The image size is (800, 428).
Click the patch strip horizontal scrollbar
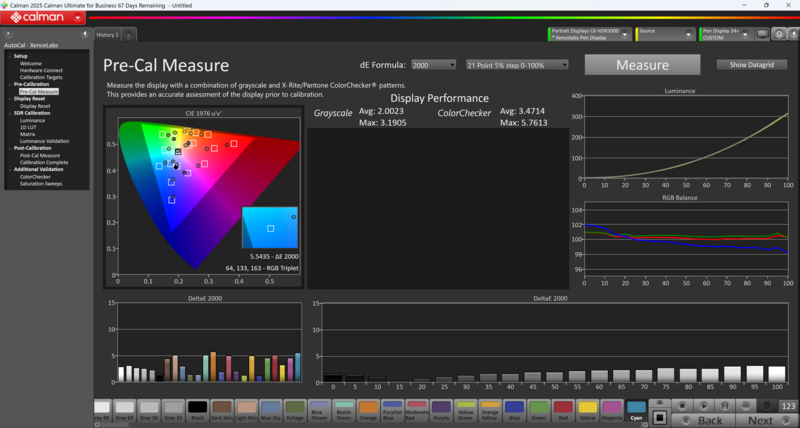coord(370,425)
